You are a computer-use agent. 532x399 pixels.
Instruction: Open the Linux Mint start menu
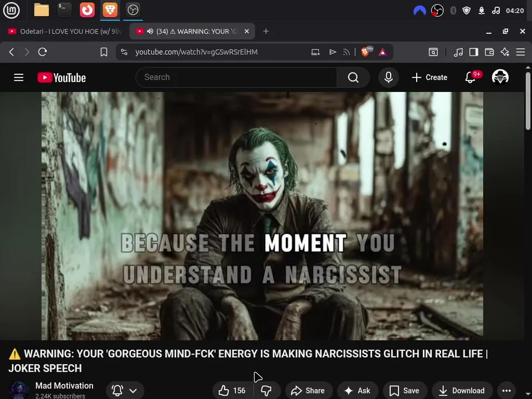coord(11,10)
